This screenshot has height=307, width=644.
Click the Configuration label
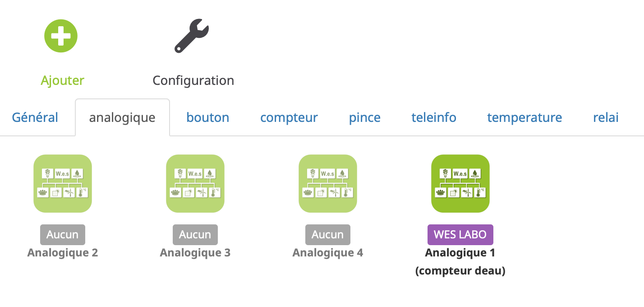pyautogui.click(x=193, y=80)
